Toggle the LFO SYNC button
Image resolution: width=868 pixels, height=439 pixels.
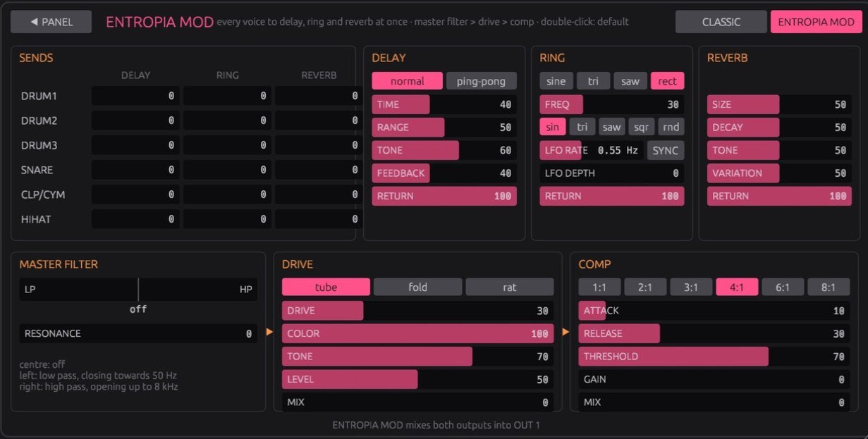[665, 150]
